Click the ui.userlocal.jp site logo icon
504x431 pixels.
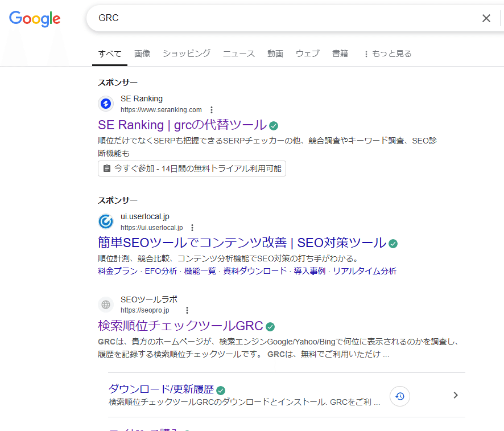(x=106, y=221)
